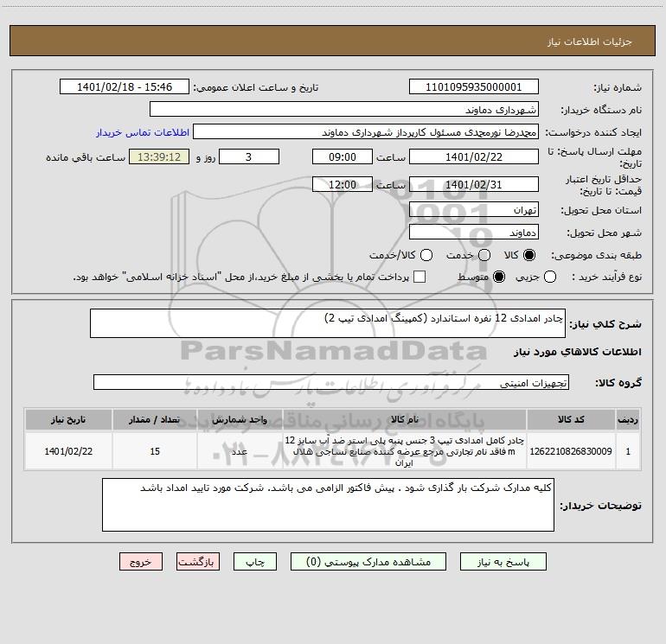This screenshot has height=644, width=666.
Task: Click the price validity date 1401/02/31 field
Action: pos(474,184)
